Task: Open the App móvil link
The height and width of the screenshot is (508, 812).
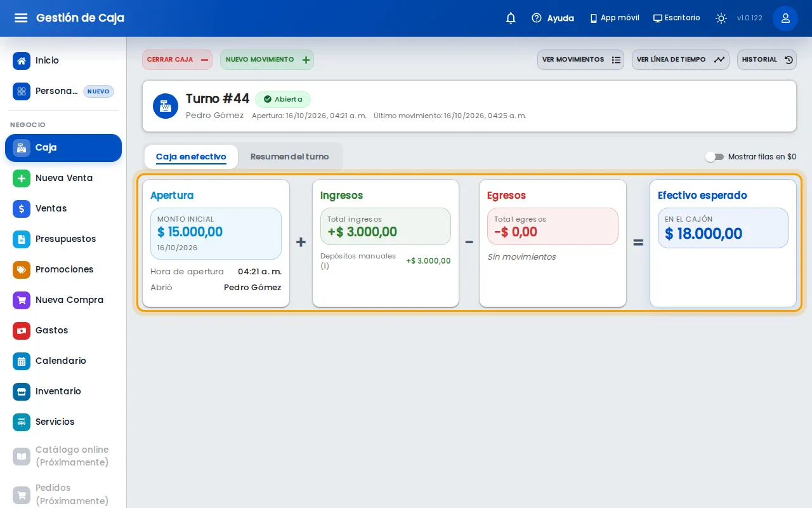Action: point(614,18)
